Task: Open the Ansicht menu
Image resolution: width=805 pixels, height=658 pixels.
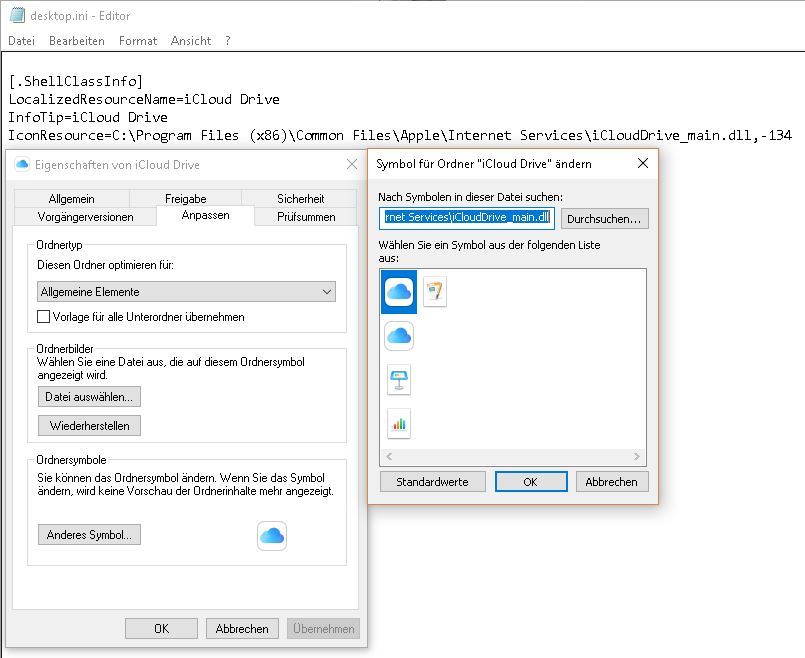Action: click(190, 41)
